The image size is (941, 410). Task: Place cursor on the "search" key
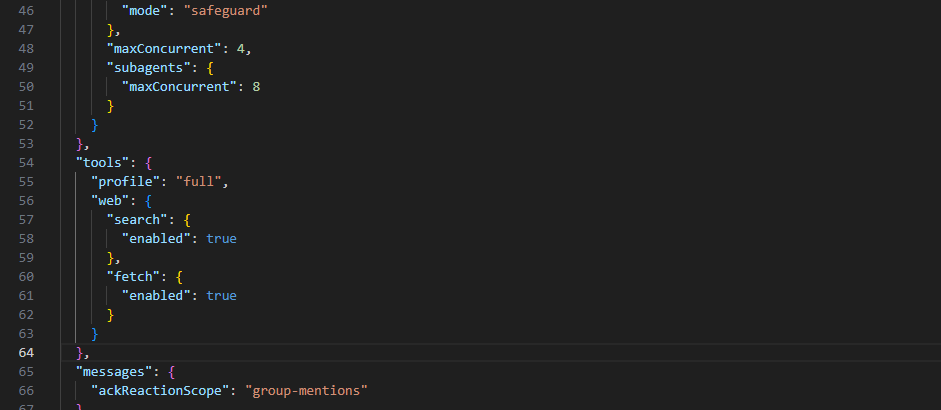[x=137, y=220]
